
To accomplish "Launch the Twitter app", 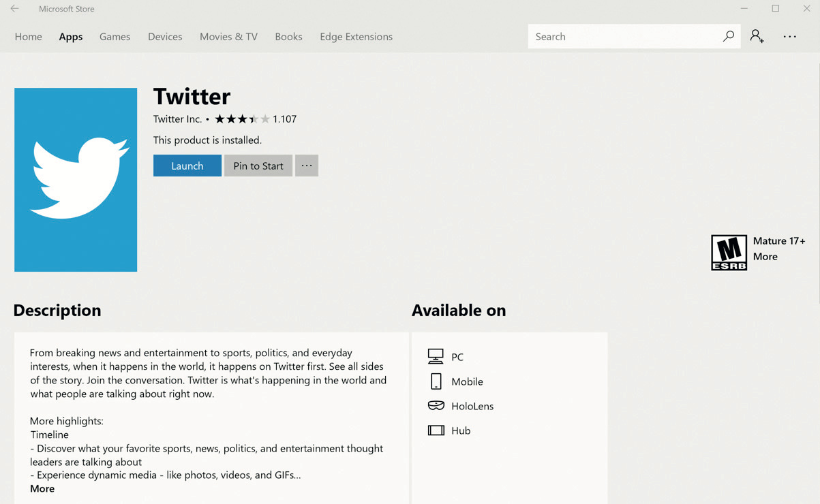I will click(187, 166).
